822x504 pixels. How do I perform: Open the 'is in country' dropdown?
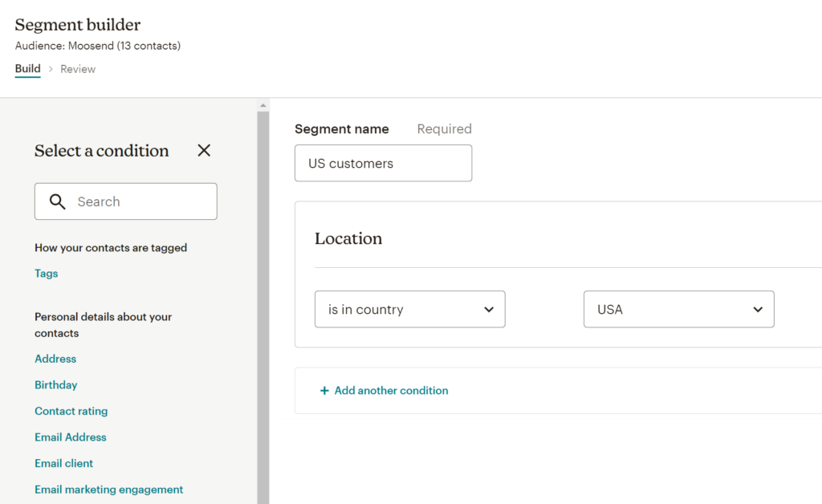pos(409,309)
